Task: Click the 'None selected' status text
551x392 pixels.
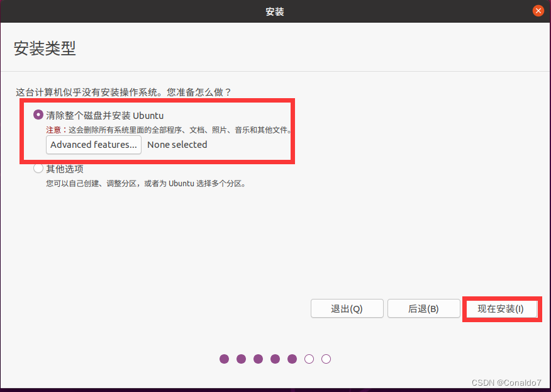Action: click(x=177, y=145)
